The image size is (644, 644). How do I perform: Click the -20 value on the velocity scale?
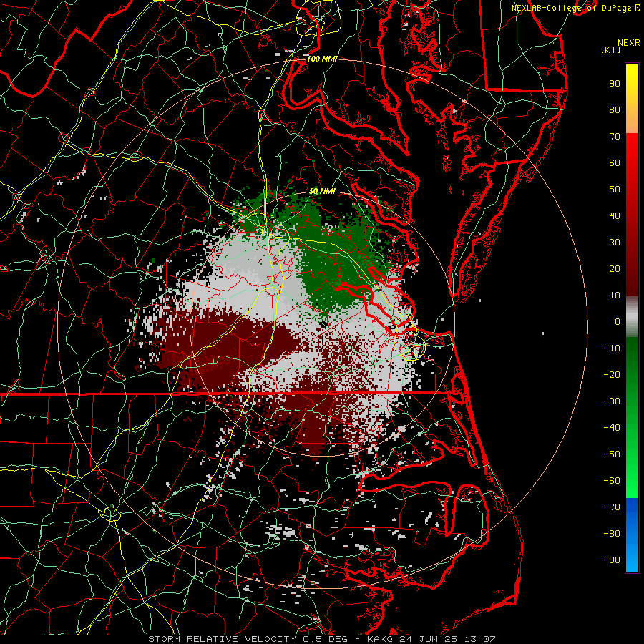pos(612,374)
